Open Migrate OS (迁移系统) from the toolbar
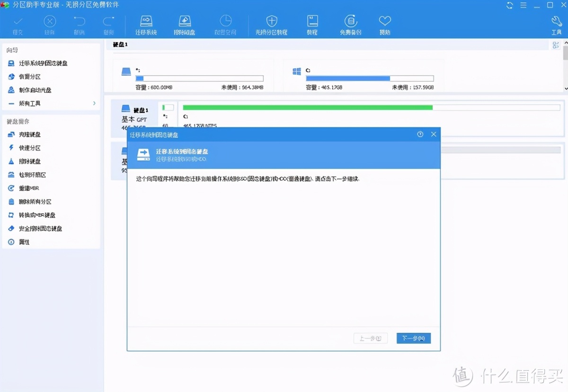Image resolution: width=568 pixels, height=392 pixels. tap(146, 25)
